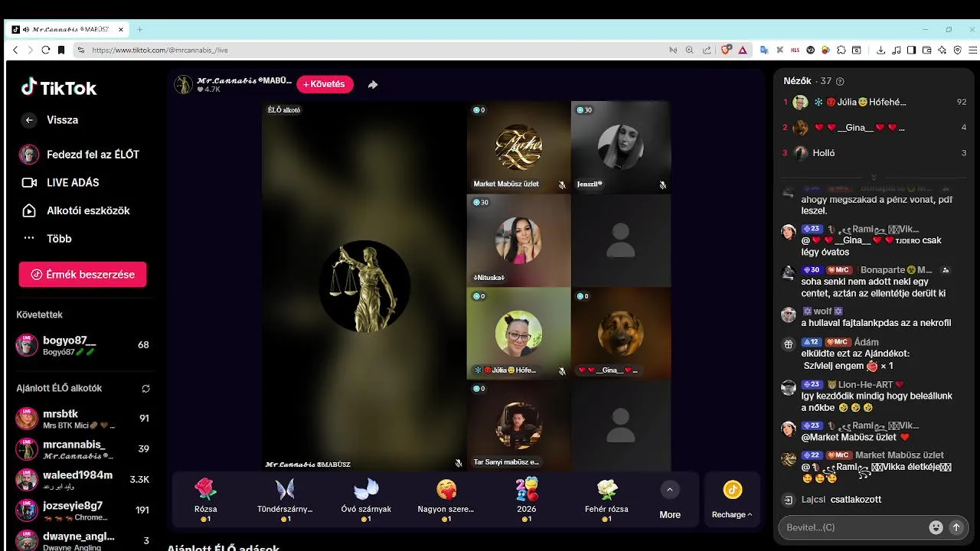Send the 2026 gift

click(527, 500)
